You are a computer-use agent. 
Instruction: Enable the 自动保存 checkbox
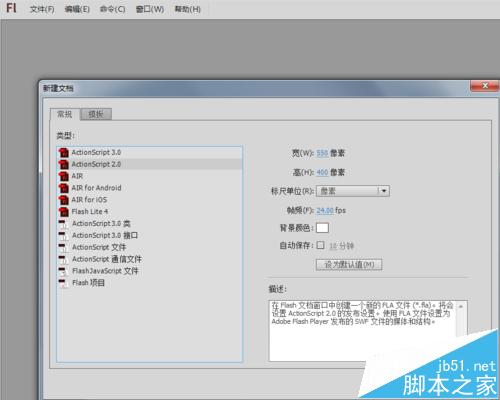(x=320, y=245)
